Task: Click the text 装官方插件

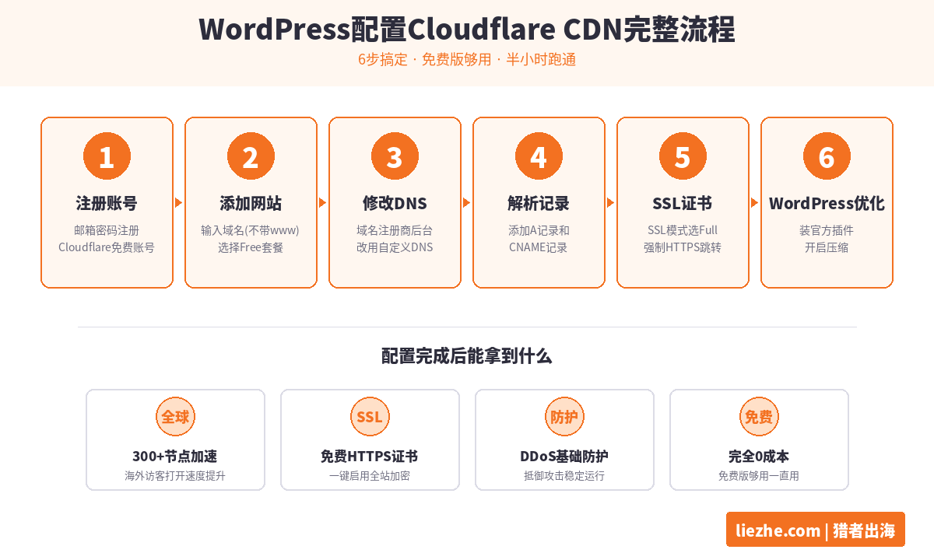Action: 827,230
